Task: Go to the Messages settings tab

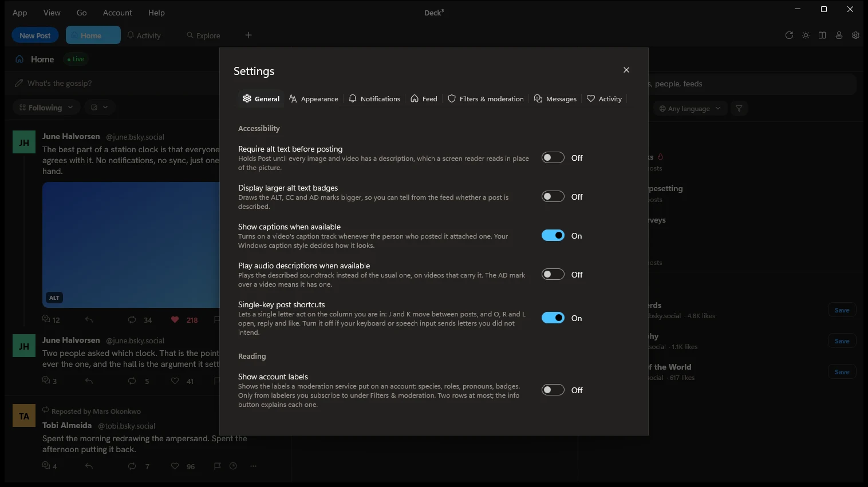Action: pos(555,98)
